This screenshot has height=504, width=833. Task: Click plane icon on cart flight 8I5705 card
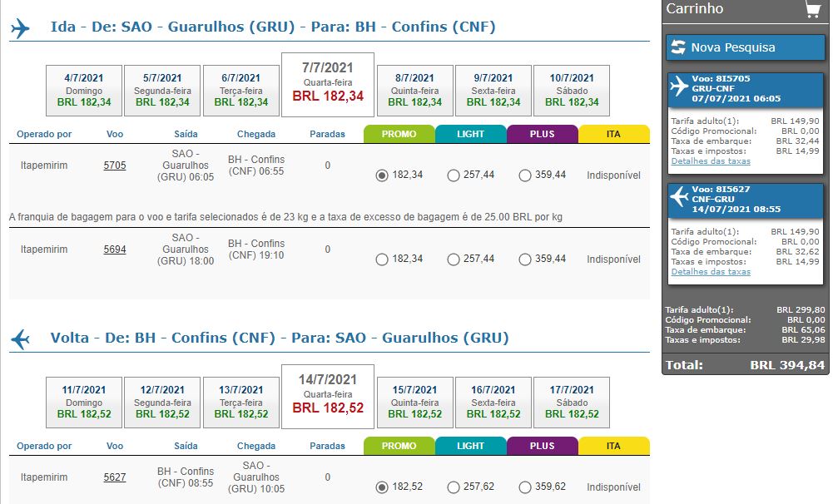pos(680,86)
